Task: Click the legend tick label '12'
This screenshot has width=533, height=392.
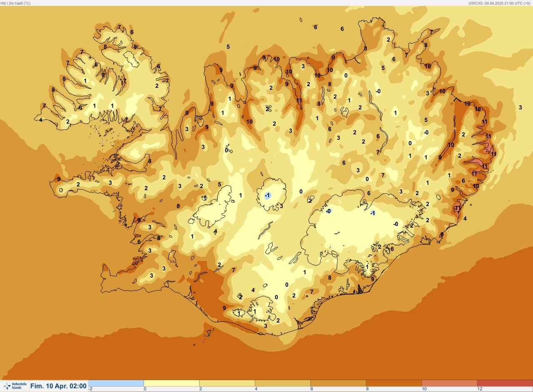Action: [x=480, y=389]
